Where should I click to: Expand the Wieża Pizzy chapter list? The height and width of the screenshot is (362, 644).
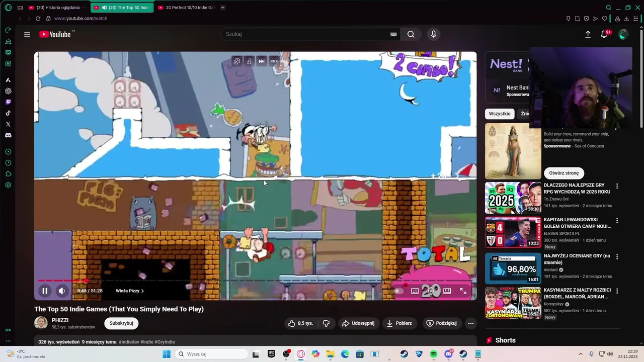(129, 291)
